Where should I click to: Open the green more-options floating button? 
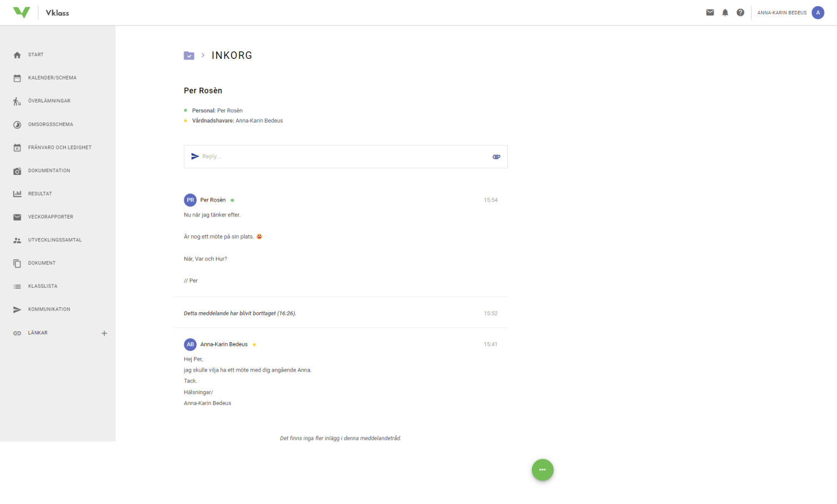542,470
